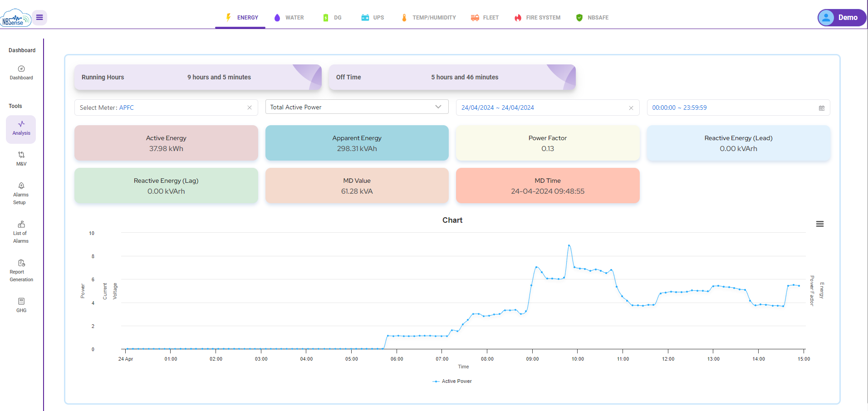Click the Fire System flame icon
This screenshot has height=411, width=868.
[x=518, y=18]
